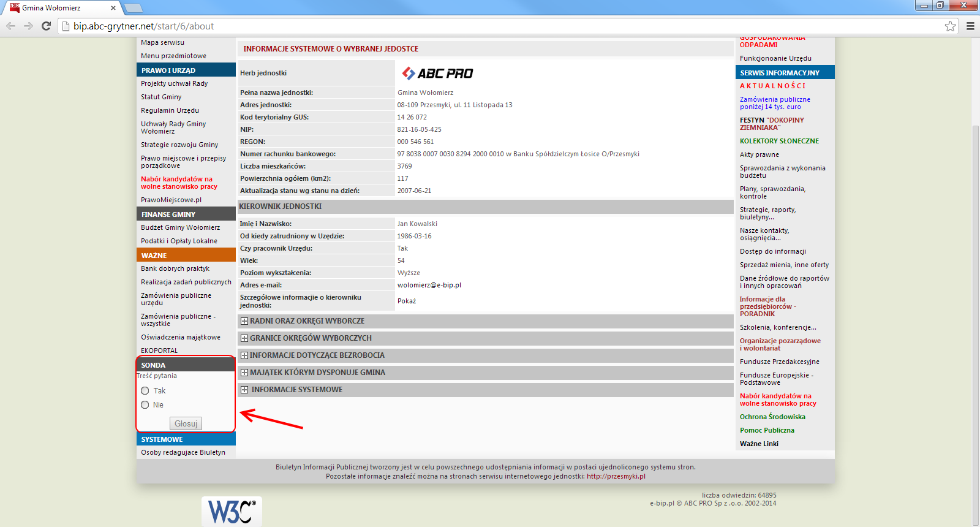Click the ABC PRO logo
980x527 pixels.
(437, 74)
